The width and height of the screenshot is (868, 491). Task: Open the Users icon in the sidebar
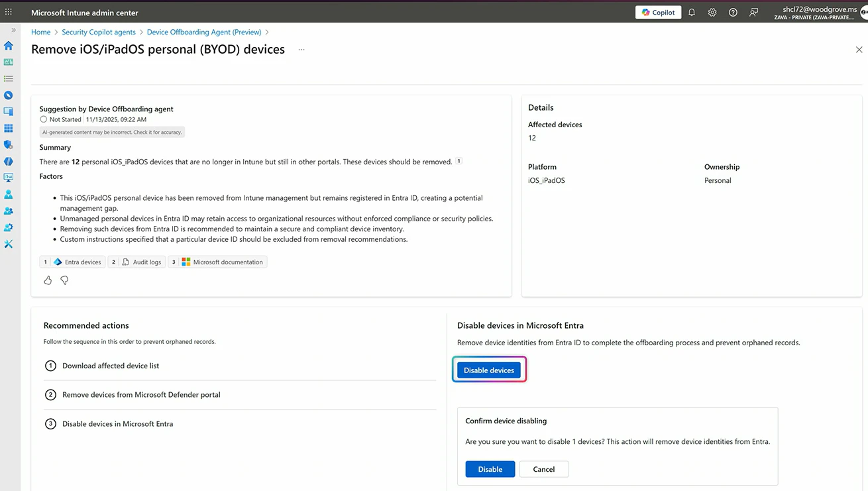pos(9,195)
